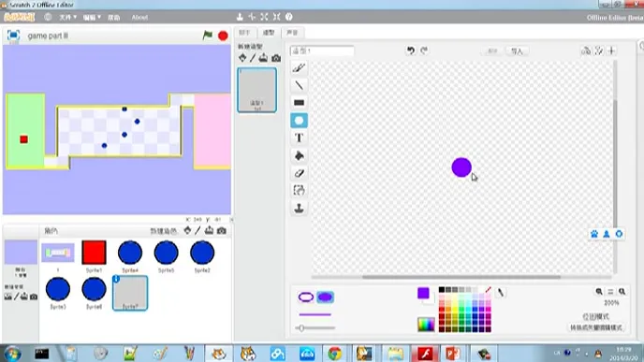Adjust the line width slider
Viewport: 644px width, 362px height.
tap(315, 328)
